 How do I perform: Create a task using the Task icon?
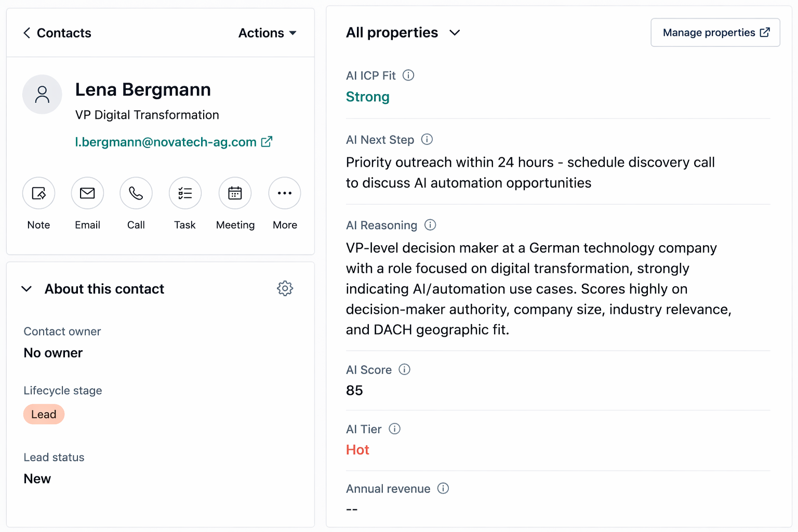coord(184,193)
